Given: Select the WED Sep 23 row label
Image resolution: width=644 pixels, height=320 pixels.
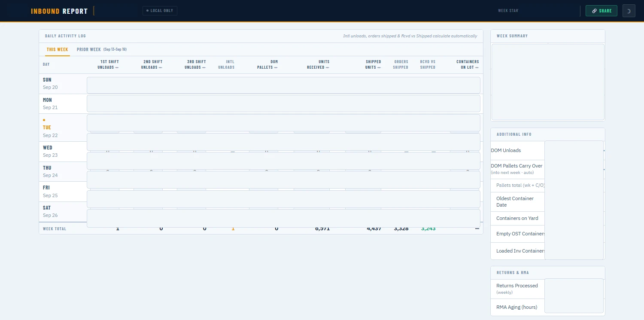Looking at the screenshot, I should (50, 151).
